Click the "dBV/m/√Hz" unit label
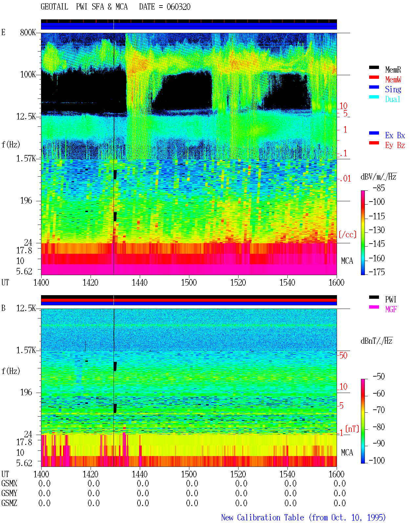The height and width of the screenshot is (523, 420). [379, 177]
